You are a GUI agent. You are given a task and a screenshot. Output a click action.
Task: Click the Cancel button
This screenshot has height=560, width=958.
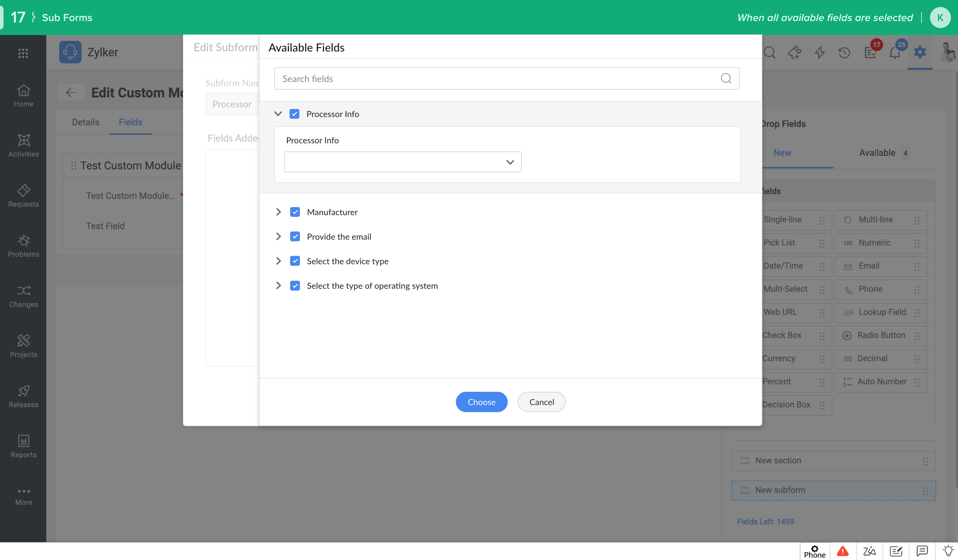pos(541,402)
